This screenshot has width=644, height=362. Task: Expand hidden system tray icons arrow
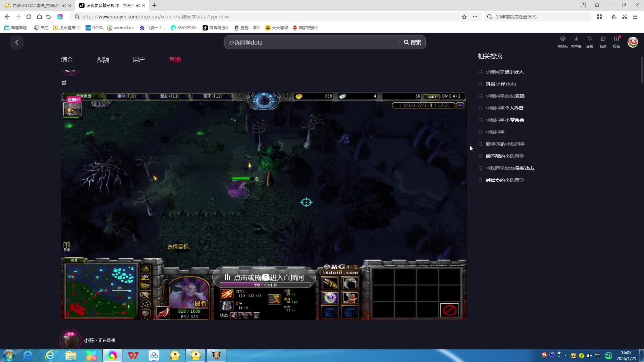[x=565, y=356]
